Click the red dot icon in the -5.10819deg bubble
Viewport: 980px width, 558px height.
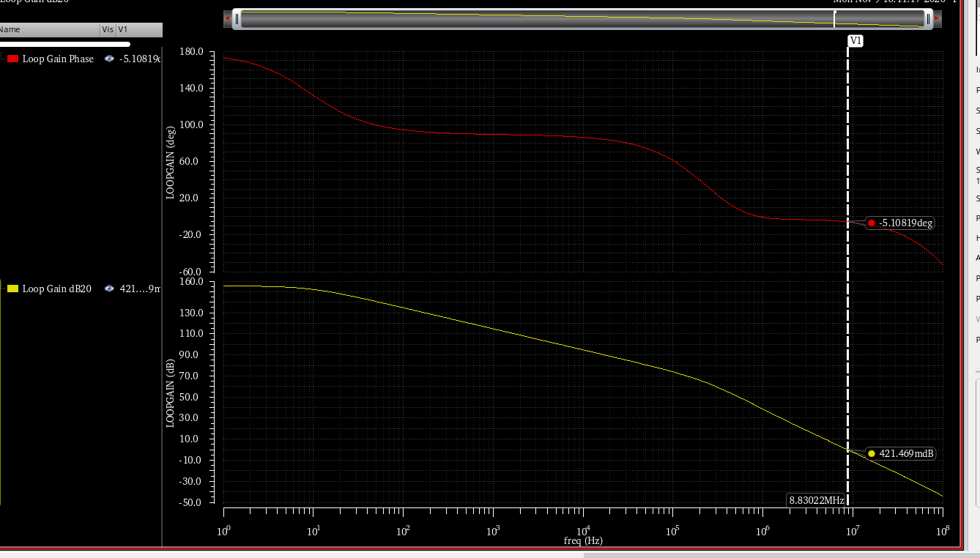[872, 223]
